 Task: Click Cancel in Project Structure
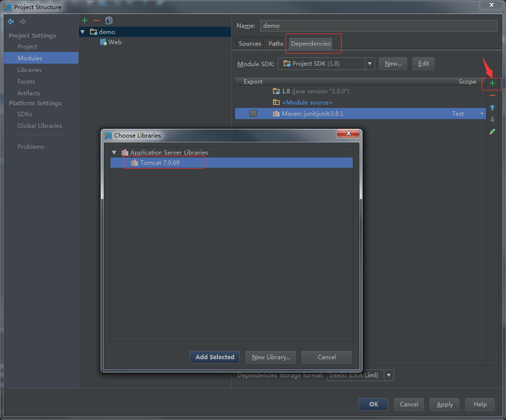(409, 404)
